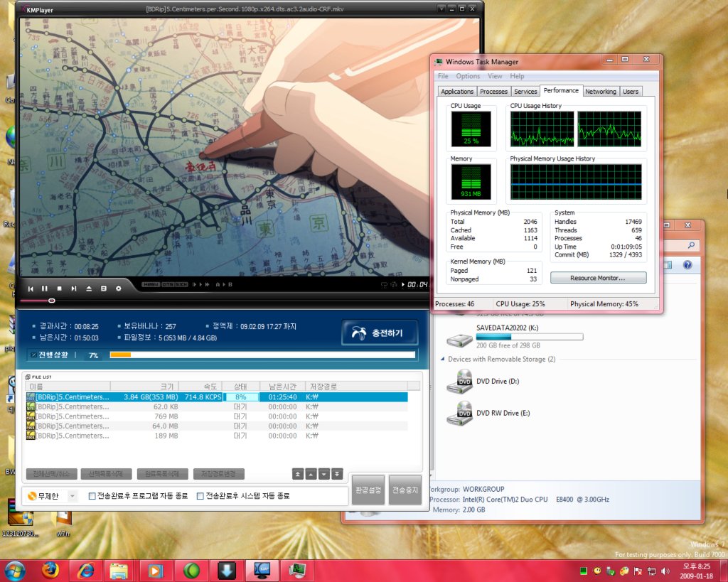728x582 pixels.
Task: Click the 상태 column header
Action: coord(240,386)
